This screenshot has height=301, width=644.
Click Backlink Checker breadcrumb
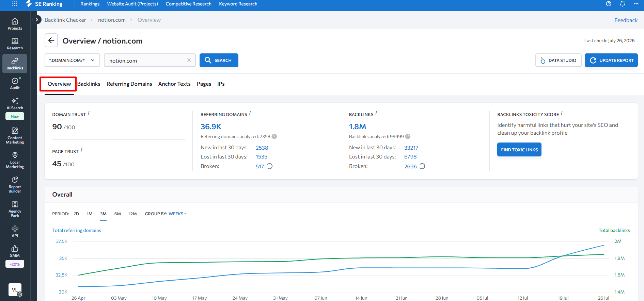pyautogui.click(x=65, y=20)
